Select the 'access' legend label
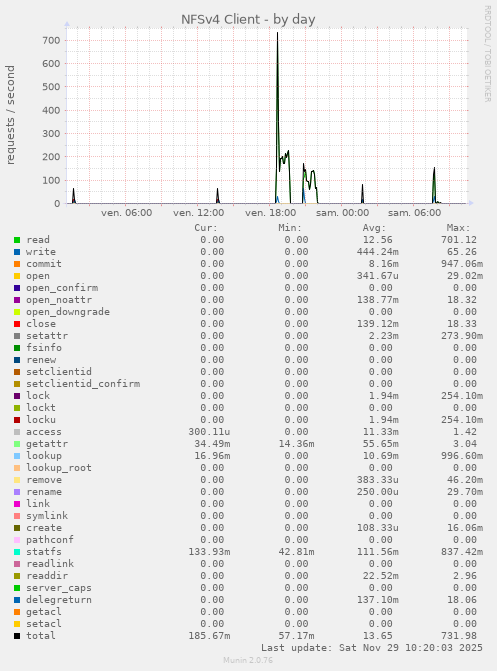Image resolution: width=497 pixels, height=671 pixels. (44, 432)
